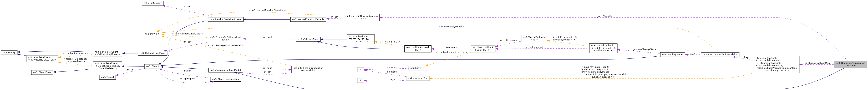Click the m_impl edge label
The image size is (868, 90).
pos(268,37)
